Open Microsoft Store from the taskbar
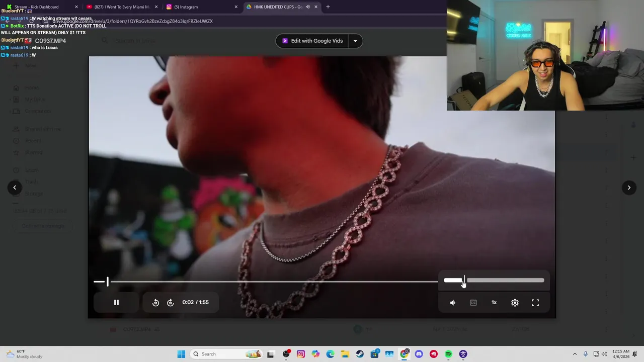Viewport: 644px width, 362px height. [x=375, y=354]
